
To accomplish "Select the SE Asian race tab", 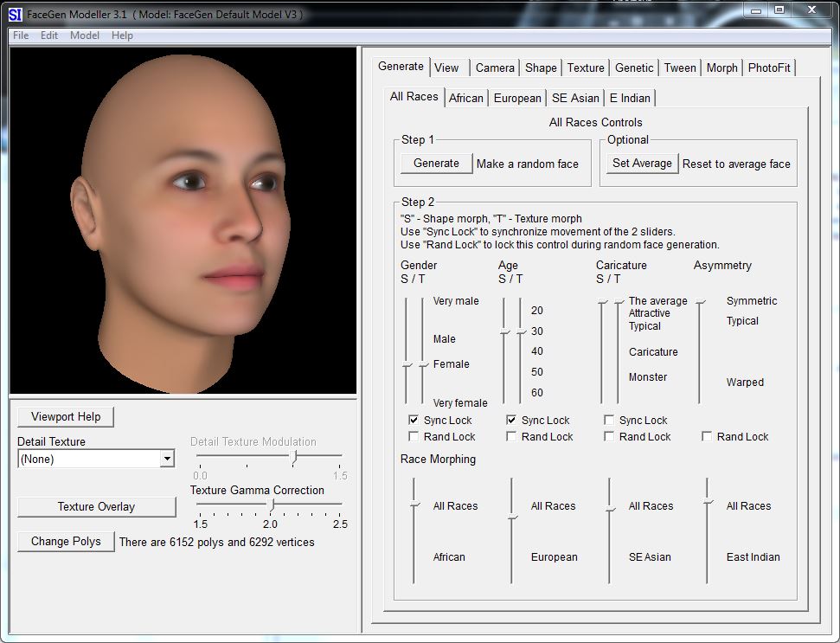I will click(575, 98).
